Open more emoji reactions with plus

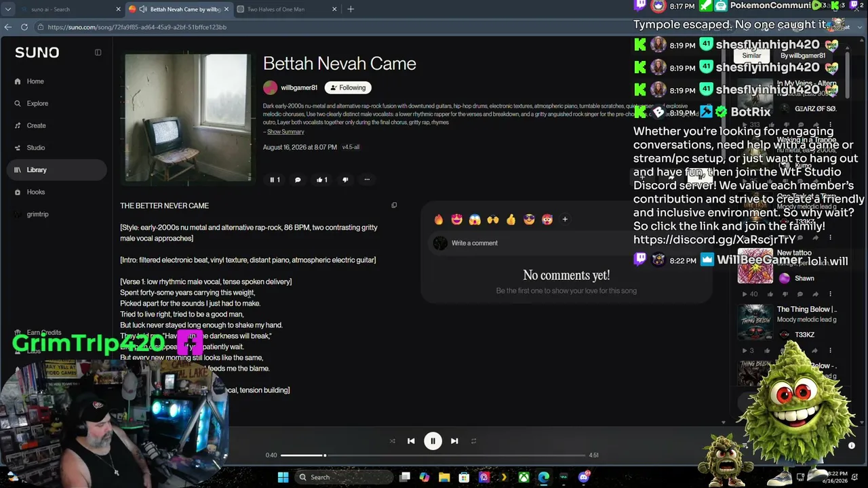click(x=565, y=219)
